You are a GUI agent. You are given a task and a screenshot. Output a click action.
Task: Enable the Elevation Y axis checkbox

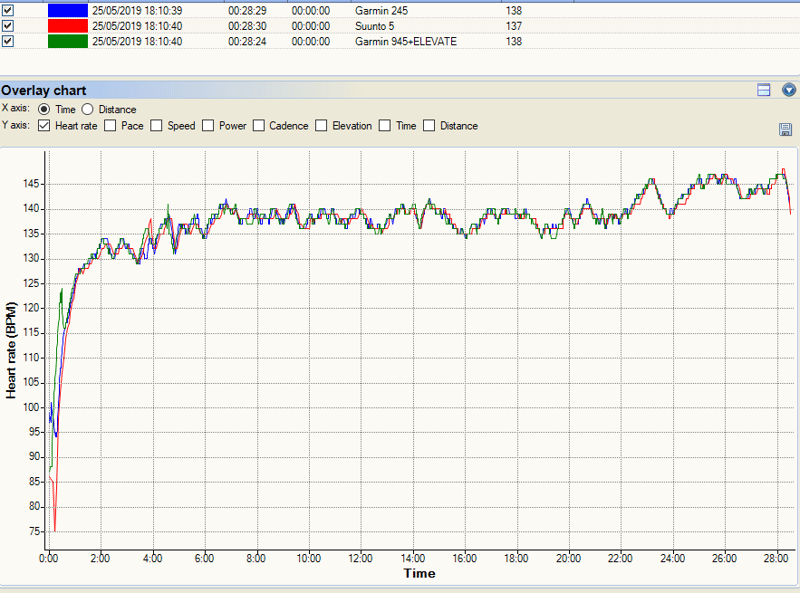321,126
